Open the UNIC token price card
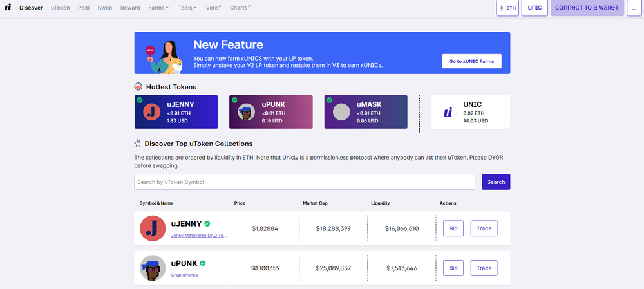This screenshot has width=644, height=289. click(x=470, y=111)
